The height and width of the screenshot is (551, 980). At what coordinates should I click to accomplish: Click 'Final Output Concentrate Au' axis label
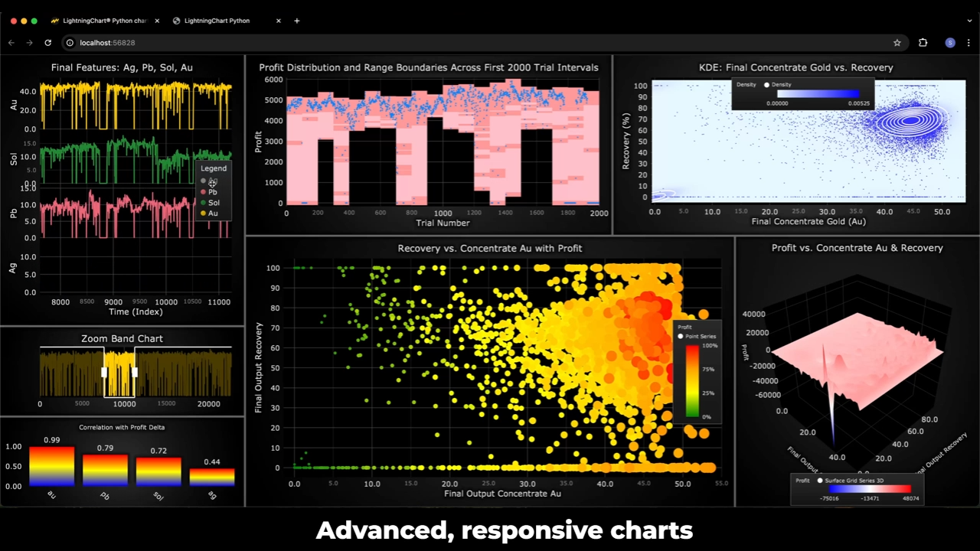[x=502, y=494]
